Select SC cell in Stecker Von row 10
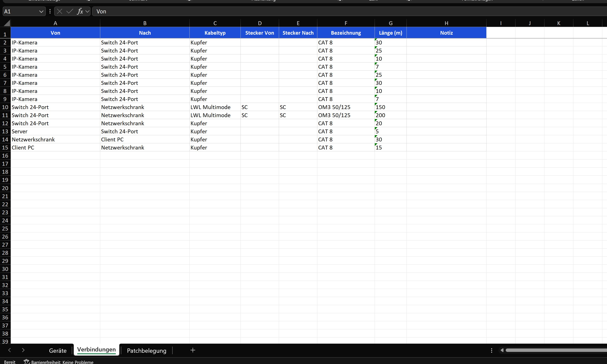Viewport: 607px width, 364px height. (x=260, y=107)
